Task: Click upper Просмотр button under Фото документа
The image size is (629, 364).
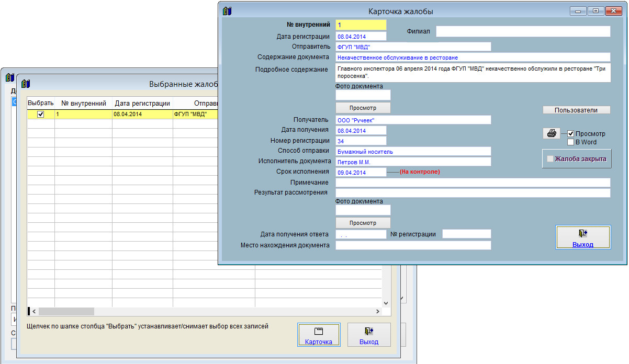Action: coord(363,108)
